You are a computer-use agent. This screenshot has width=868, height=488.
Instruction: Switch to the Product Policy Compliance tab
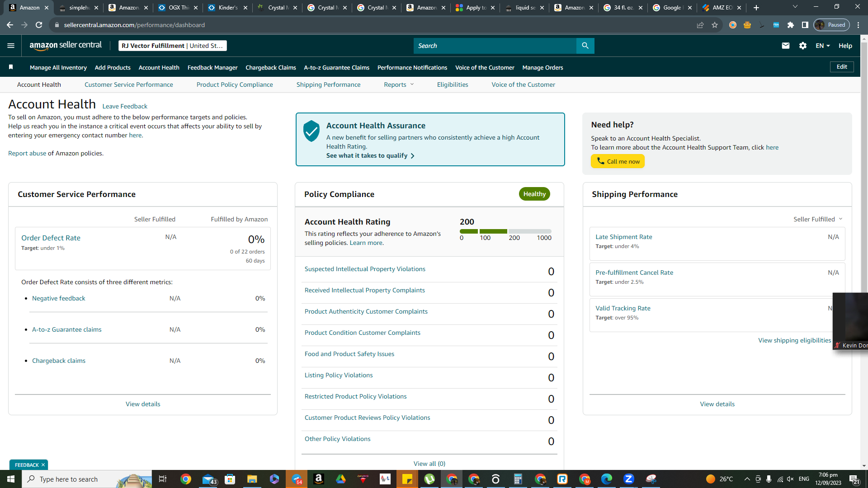(x=235, y=84)
